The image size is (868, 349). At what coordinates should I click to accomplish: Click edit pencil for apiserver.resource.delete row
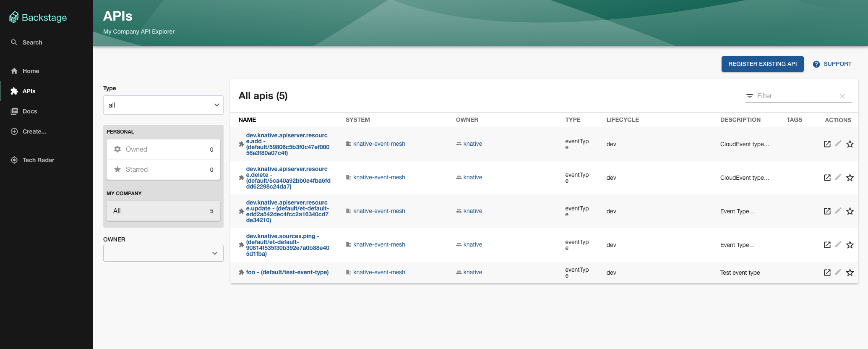click(838, 177)
